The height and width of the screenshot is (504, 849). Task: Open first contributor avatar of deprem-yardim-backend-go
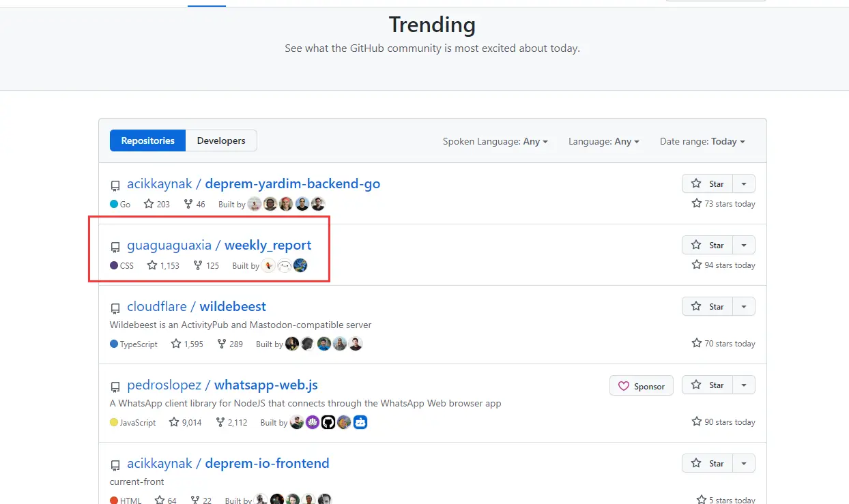pyautogui.click(x=255, y=204)
